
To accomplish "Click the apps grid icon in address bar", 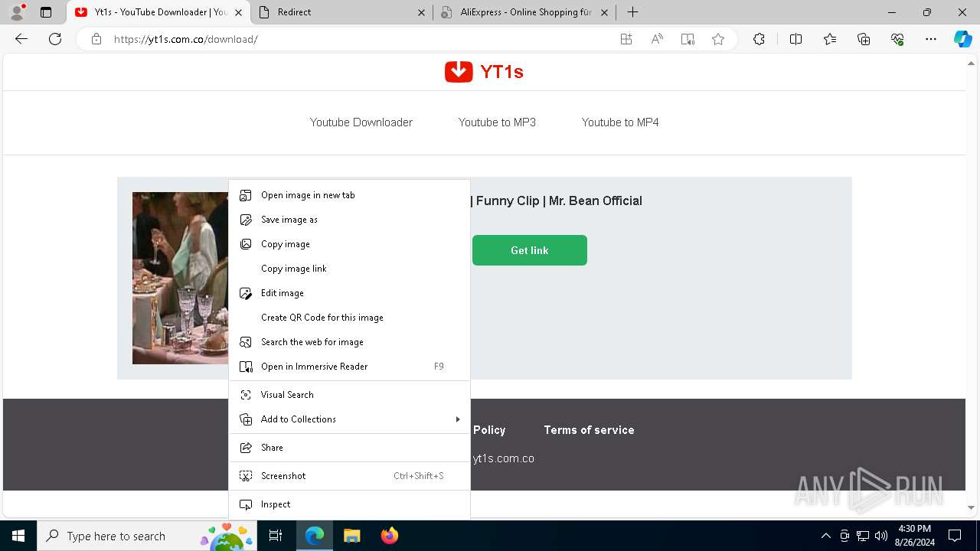I will (626, 39).
